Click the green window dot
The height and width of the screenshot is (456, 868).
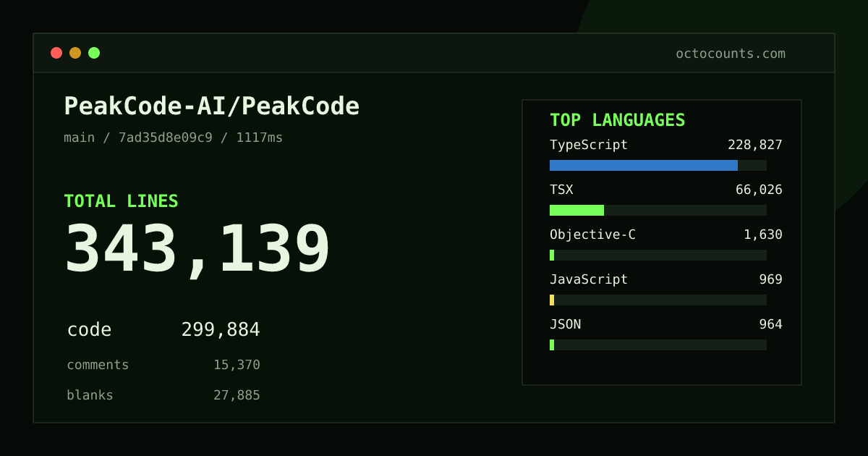click(x=94, y=53)
